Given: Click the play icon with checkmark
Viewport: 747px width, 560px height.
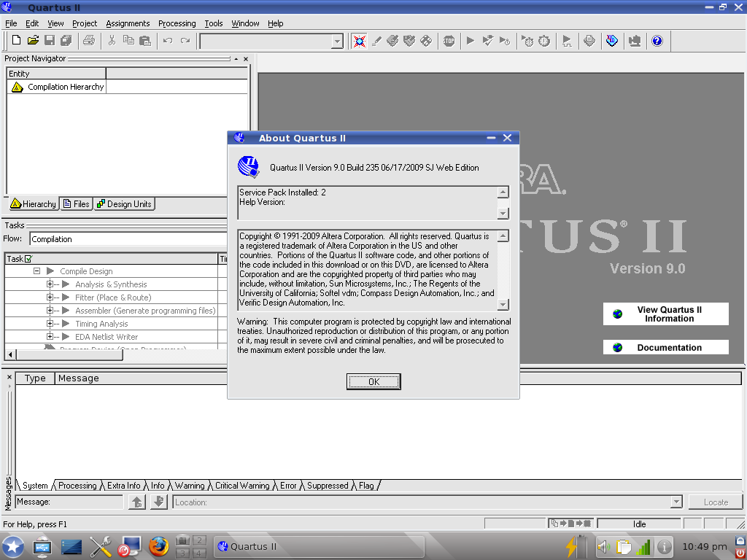Looking at the screenshot, I should point(487,41).
